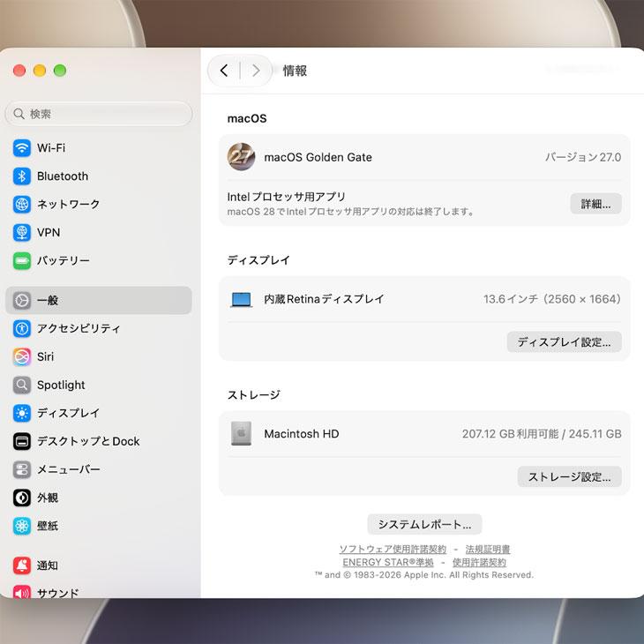The width and height of the screenshot is (644, 644).
Task: Click the 一般 gear icon
Action: pyautogui.click(x=22, y=300)
